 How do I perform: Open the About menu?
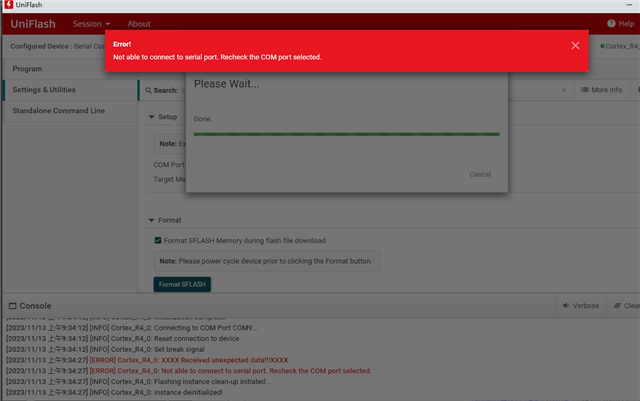coord(139,24)
